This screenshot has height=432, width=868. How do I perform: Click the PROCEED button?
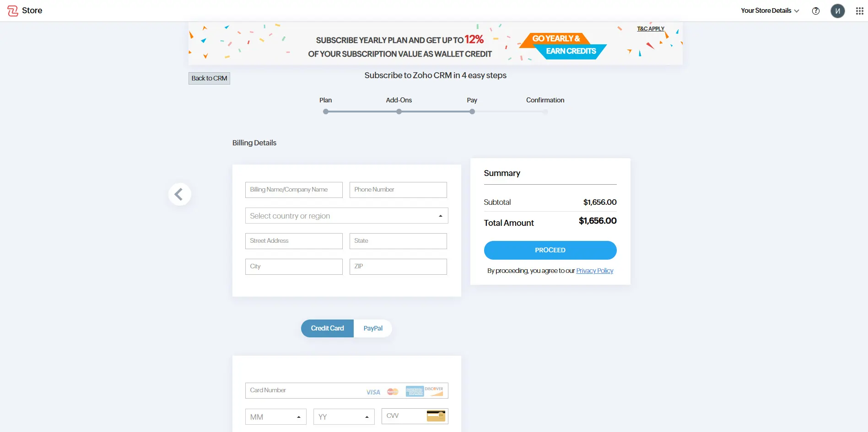point(550,250)
